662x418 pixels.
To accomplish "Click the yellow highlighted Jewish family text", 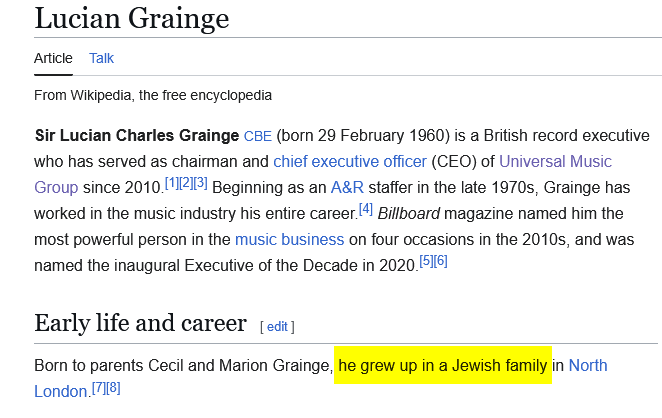I will click(x=443, y=365).
